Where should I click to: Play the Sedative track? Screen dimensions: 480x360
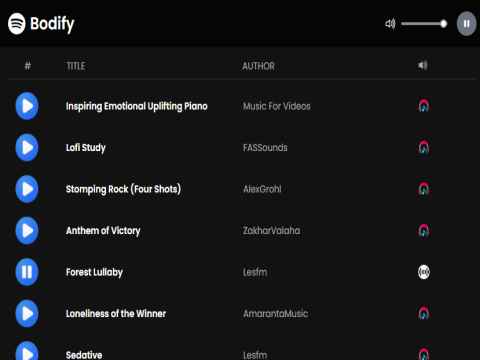coord(27,352)
